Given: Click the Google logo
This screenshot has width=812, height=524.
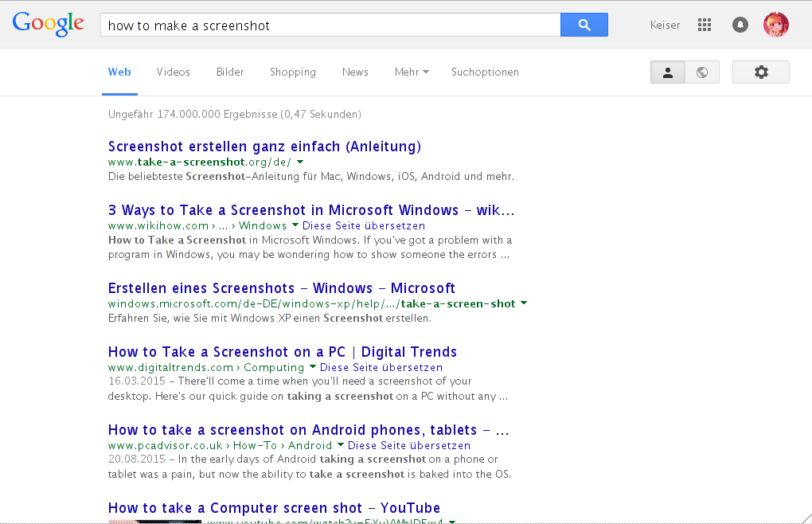Looking at the screenshot, I should (48, 24).
